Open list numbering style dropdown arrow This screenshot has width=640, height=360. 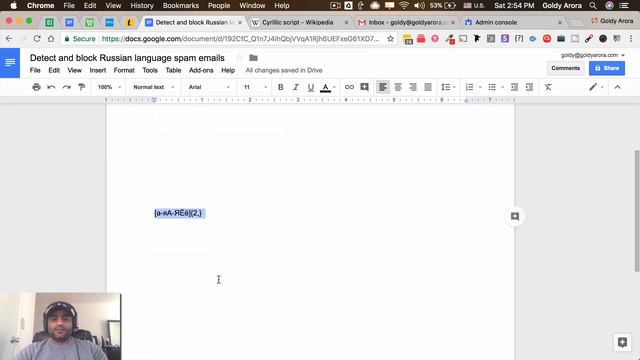pos(480,87)
